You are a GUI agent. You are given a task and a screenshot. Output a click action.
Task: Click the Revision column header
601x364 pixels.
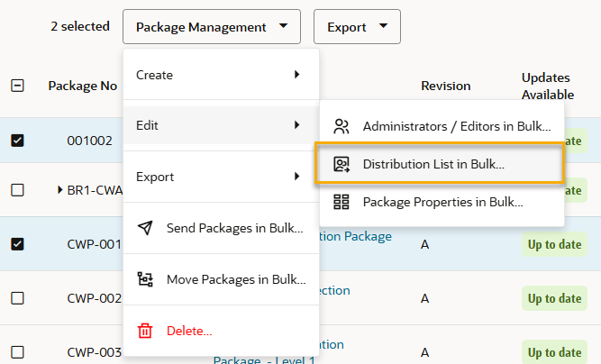pyautogui.click(x=445, y=86)
